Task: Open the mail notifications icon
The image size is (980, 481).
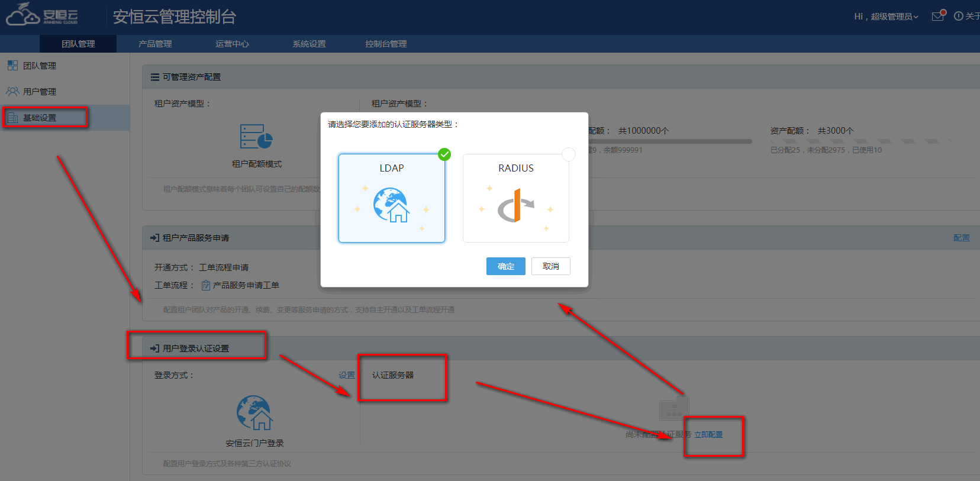Action: click(x=939, y=16)
